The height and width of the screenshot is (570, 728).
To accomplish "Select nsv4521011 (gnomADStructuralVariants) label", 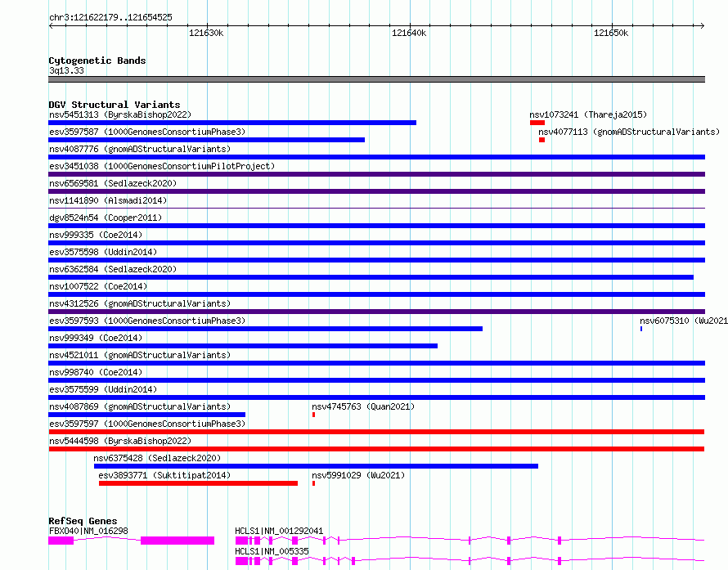I will pos(140,355).
